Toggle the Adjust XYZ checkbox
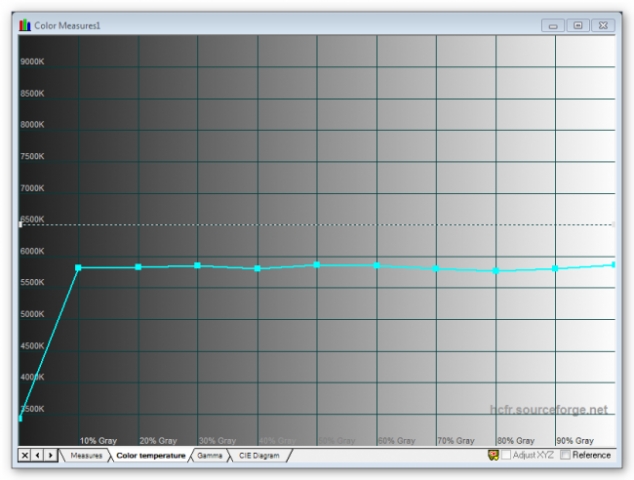The image size is (634, 480). (507, 455)
